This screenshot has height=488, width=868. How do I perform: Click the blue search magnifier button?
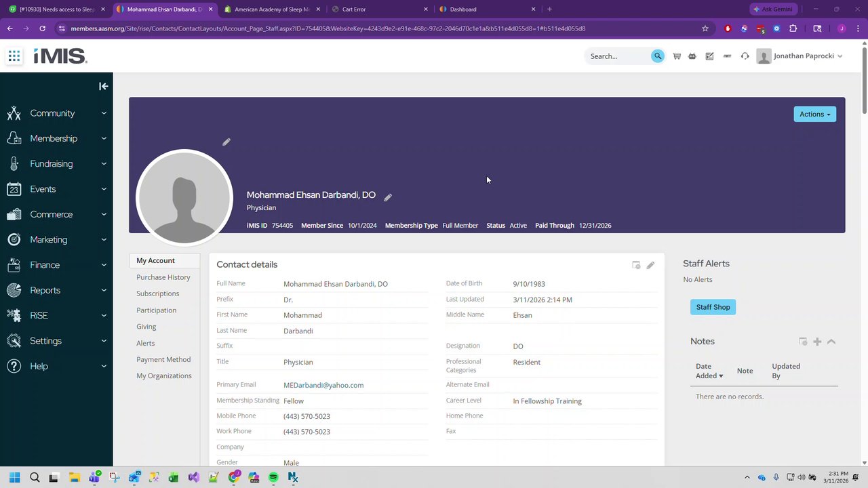(657, 56)
